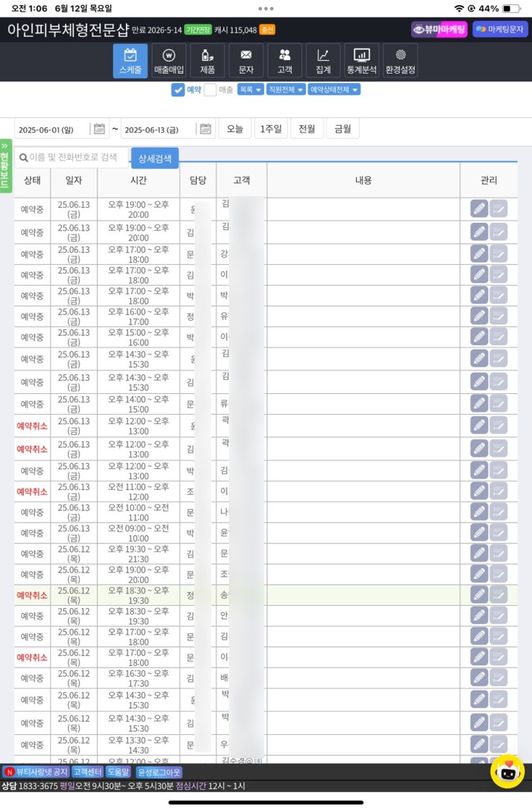Click the 뷰마마케팅 eye logo badge
532x810 pixels.
point(439,29)
